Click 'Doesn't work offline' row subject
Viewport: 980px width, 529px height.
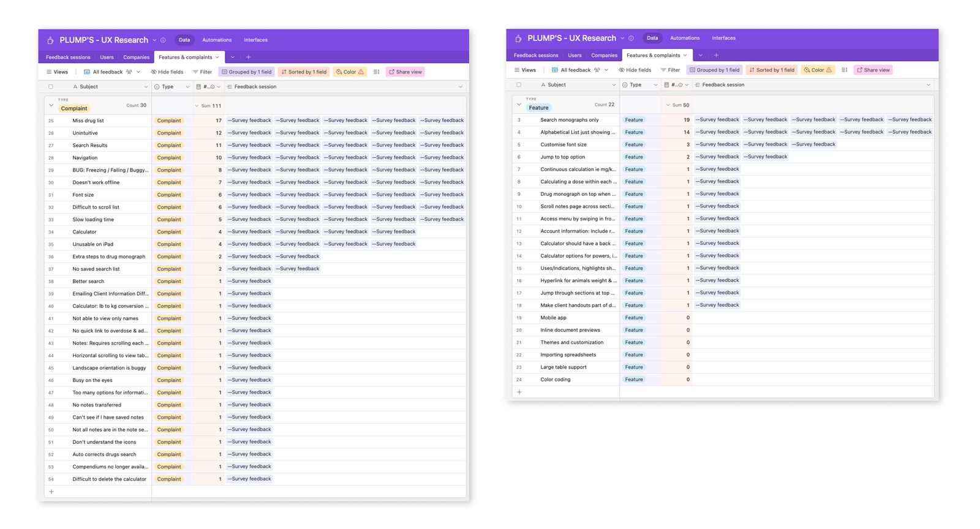96,182
